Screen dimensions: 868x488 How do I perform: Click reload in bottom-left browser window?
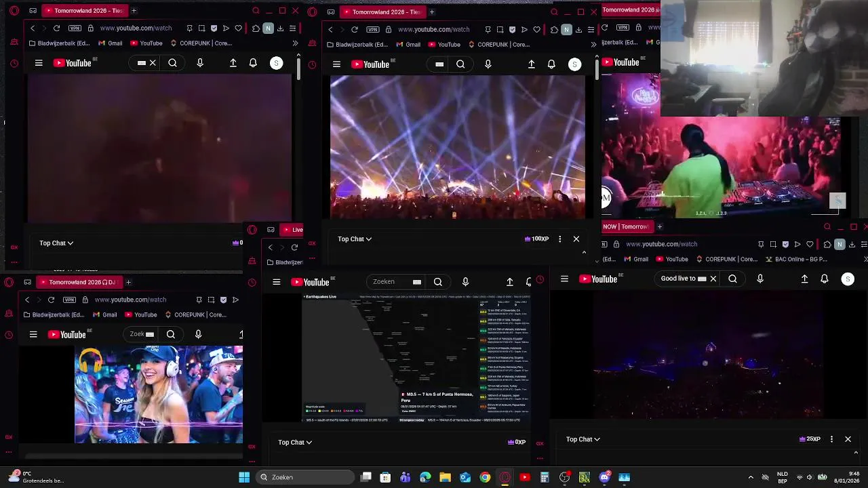51,300
